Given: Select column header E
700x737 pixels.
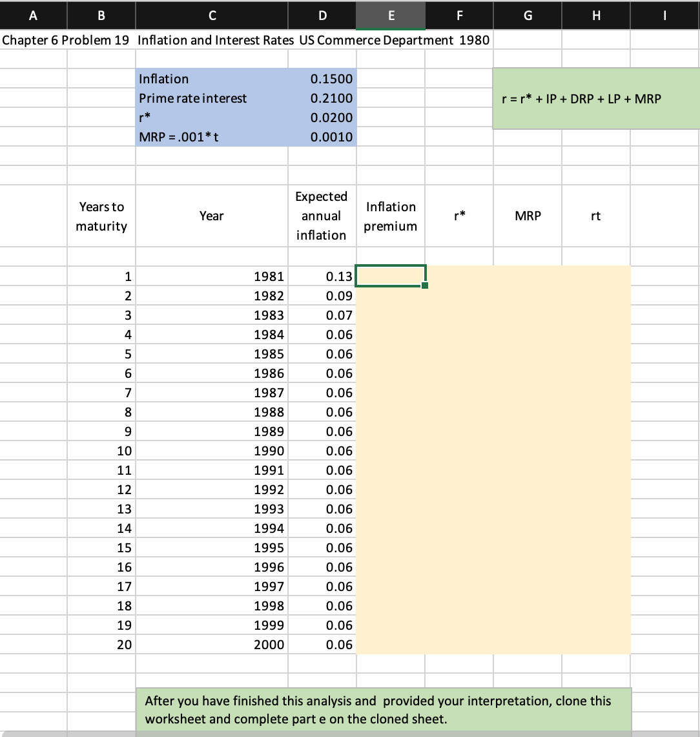Looking at the screenshot, I should pyautogui.click(x=390, y=15).
